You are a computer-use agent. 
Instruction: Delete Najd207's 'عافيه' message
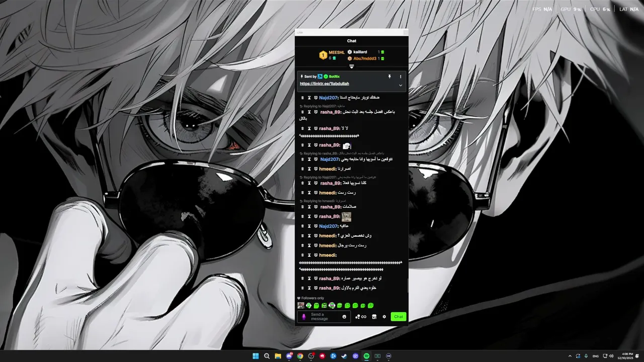click(302, 226)
